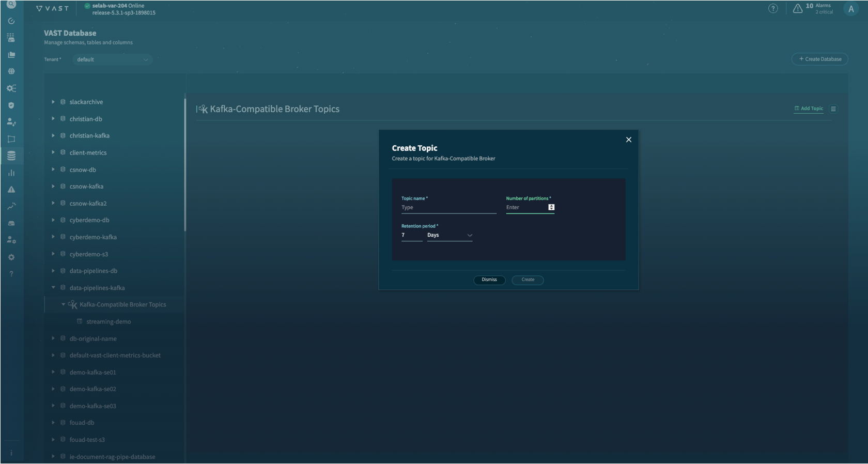Click the Create Database button
Screen dimensions: 868x464
(x=820, y=59)
